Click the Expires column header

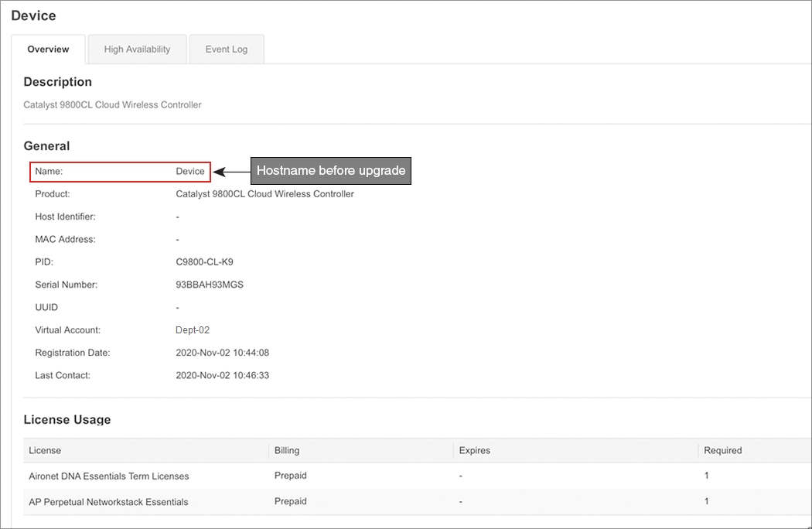pyautogui.click(x=474, y=450)
